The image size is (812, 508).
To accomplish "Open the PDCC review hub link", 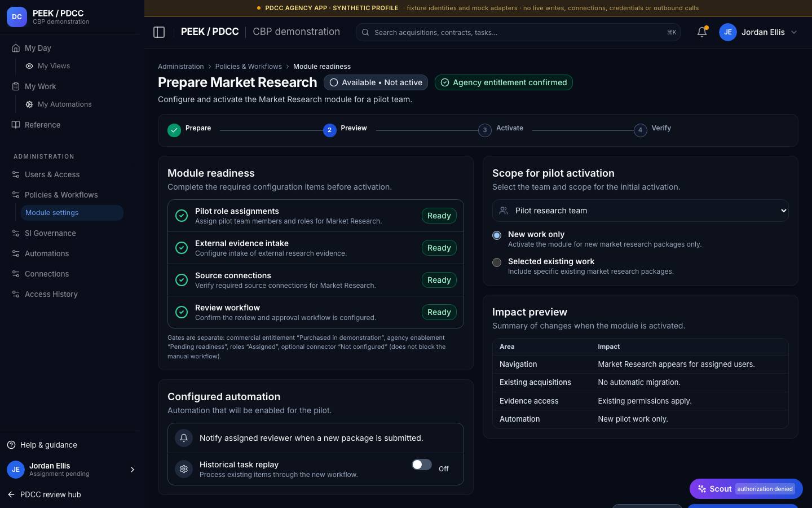I will click(x=51, y=494).
